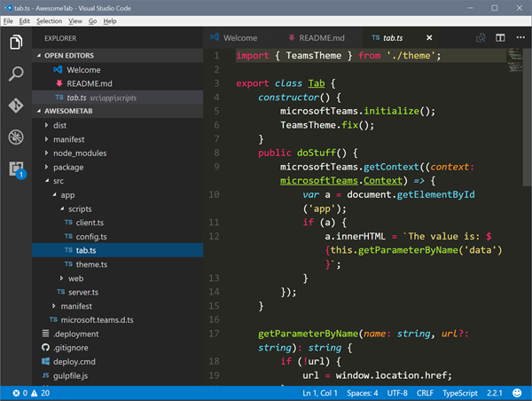The image size is (532, 401).
Task: Click the JS icon beside gulpfile.js
Action: coord(45,375)
